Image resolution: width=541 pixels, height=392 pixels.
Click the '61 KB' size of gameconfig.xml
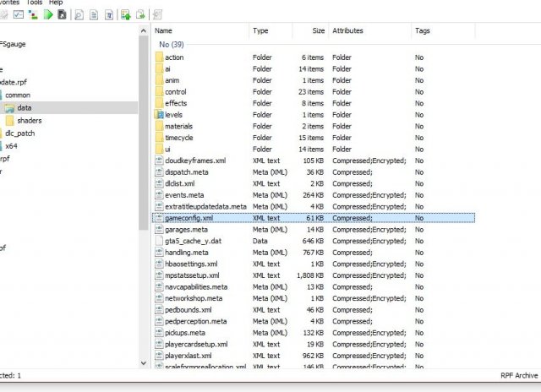point(315,218)
